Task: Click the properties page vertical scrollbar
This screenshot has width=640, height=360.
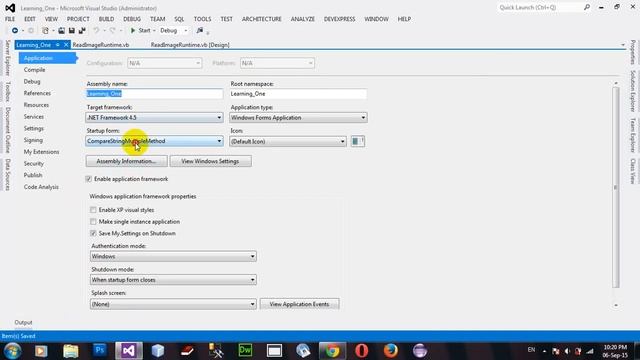Action: point(616,188)
